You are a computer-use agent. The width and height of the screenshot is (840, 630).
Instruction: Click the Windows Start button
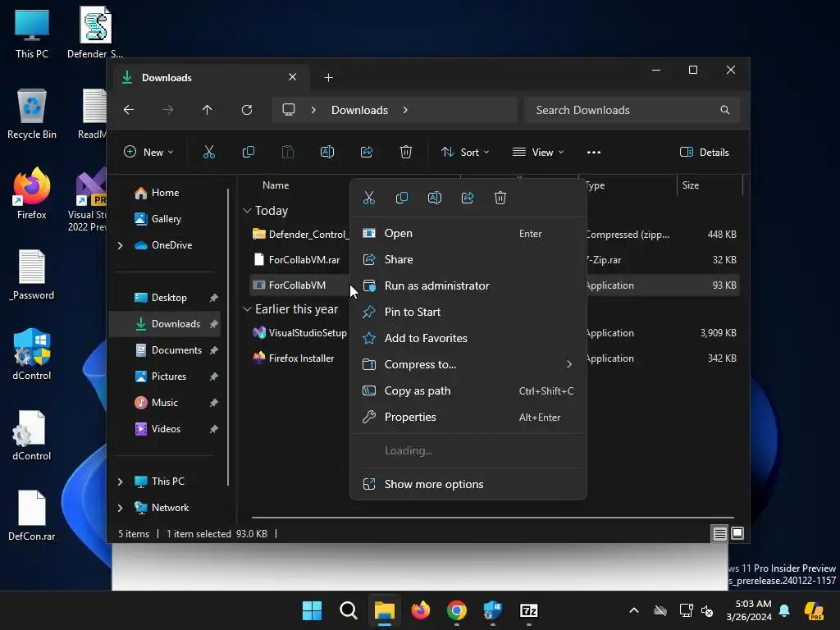pos(312,610)
